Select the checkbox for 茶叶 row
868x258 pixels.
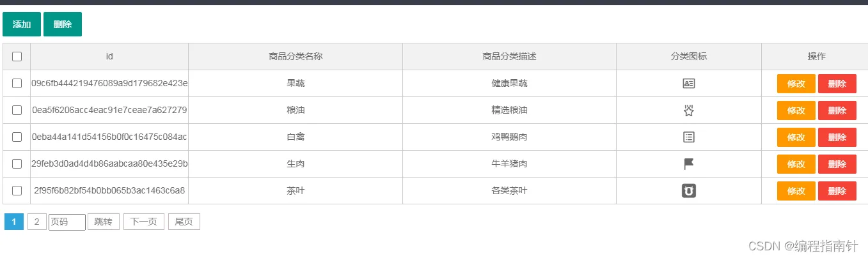[17, 191]
